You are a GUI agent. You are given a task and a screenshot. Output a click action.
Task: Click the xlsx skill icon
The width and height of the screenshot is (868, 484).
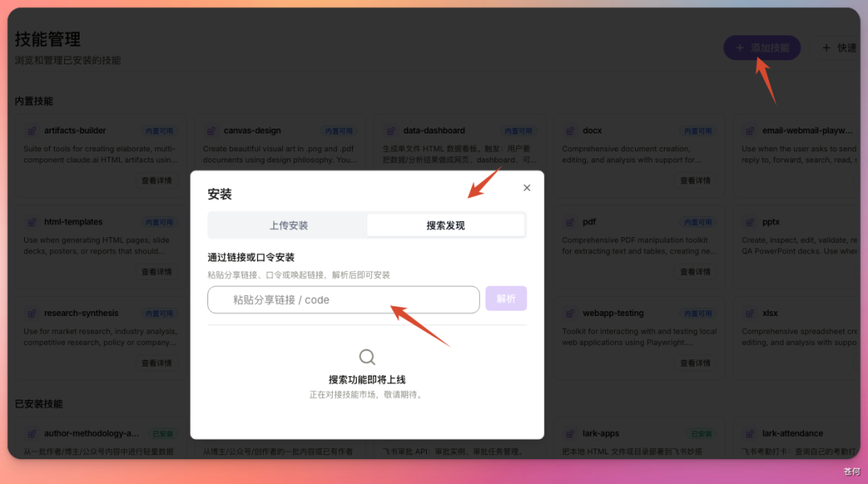pos(750,314)
